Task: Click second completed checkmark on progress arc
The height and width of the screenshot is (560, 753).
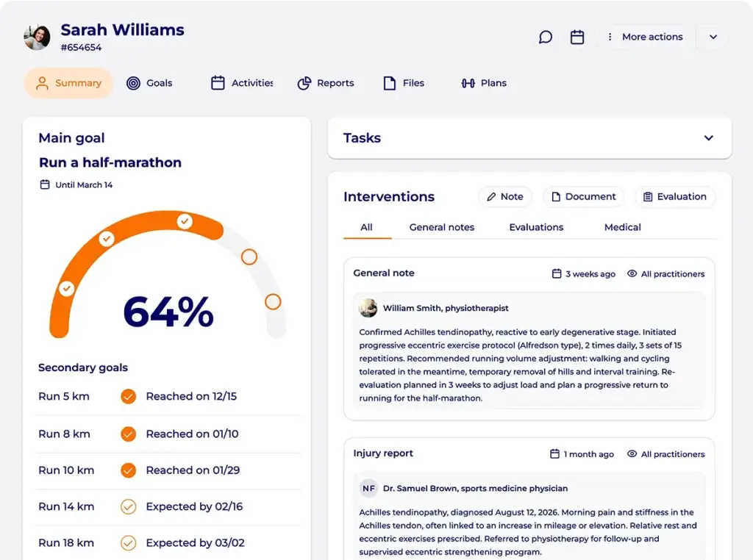Action: 107,238
